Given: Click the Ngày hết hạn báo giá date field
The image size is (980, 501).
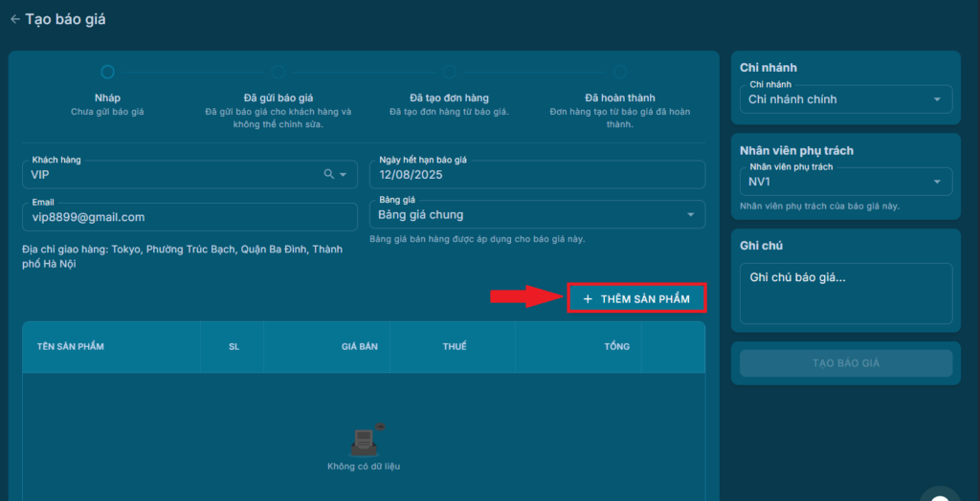Looking at the screenshot, I should click(536, 175).
